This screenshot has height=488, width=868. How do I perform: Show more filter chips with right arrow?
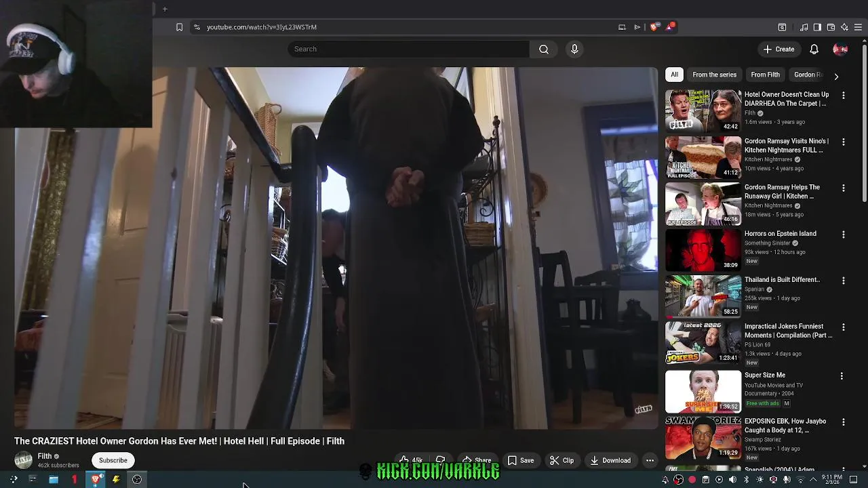coord(836,76)
